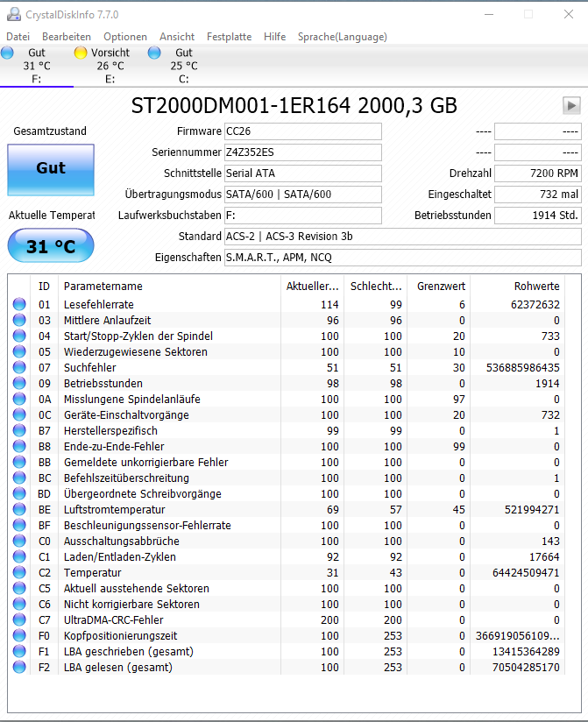Switch to the E: Vorsicht drive tab
Viewport: 588px width, 722px height.
coord(110,66)
